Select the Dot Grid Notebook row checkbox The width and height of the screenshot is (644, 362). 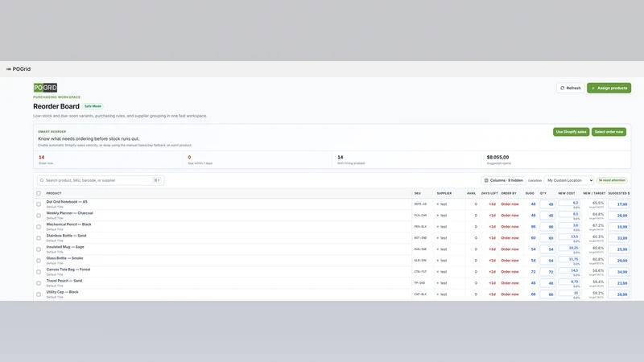(x=39, y=204)
